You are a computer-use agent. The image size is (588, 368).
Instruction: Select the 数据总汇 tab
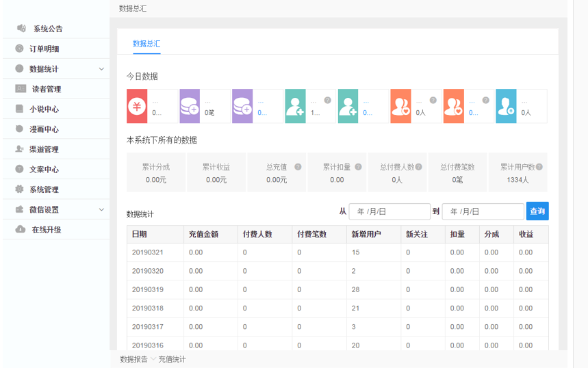click(146, 43)
